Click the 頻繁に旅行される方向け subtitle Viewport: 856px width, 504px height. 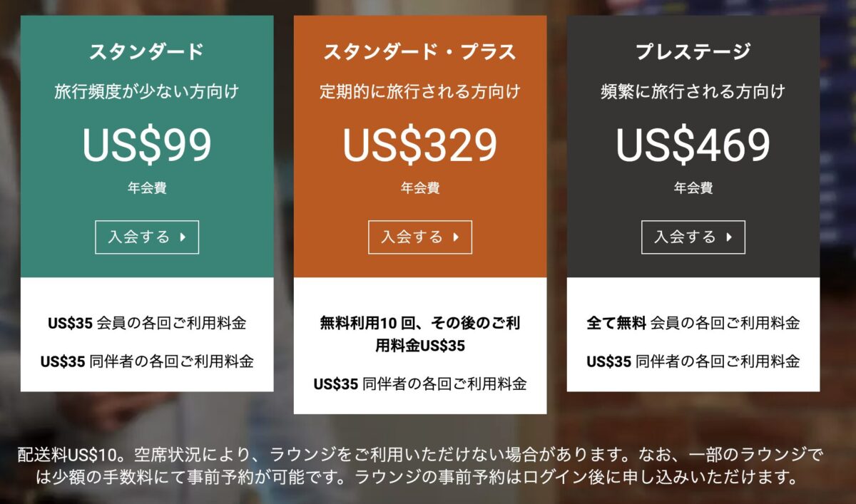point(693,92)
